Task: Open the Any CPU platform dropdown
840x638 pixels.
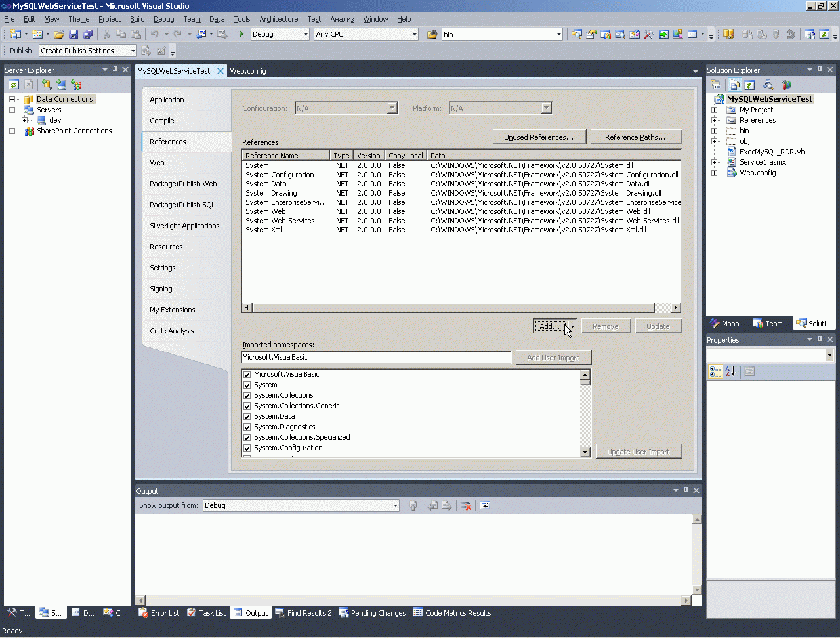Action: (414, 34)
